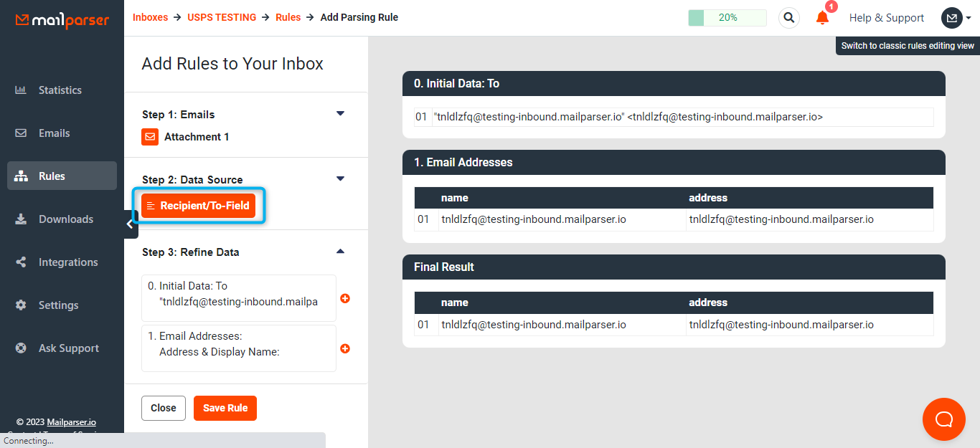980x448 pixels.
Task: Add a refine step after Email Addresses
Action: pos(345,348)
